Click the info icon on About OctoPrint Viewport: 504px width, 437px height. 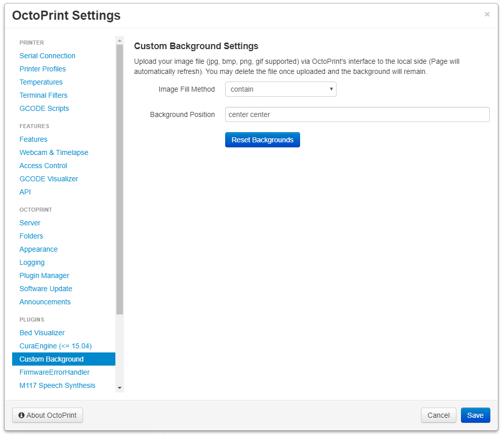point(22,415)
